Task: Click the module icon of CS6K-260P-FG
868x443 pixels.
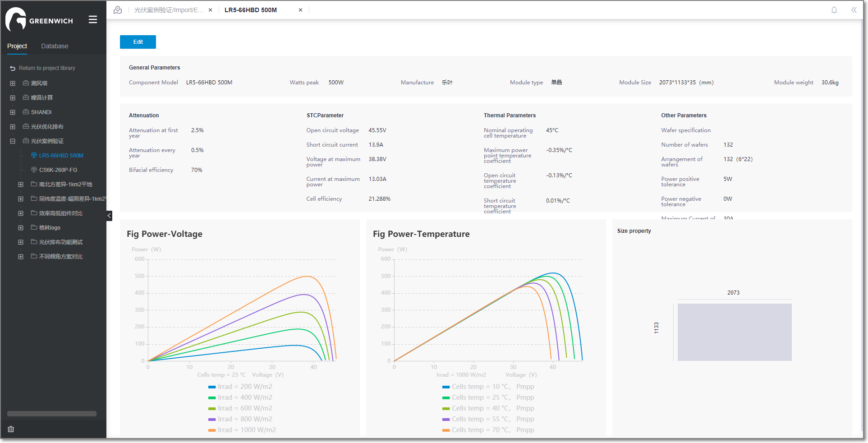Action: coord(34,170)
